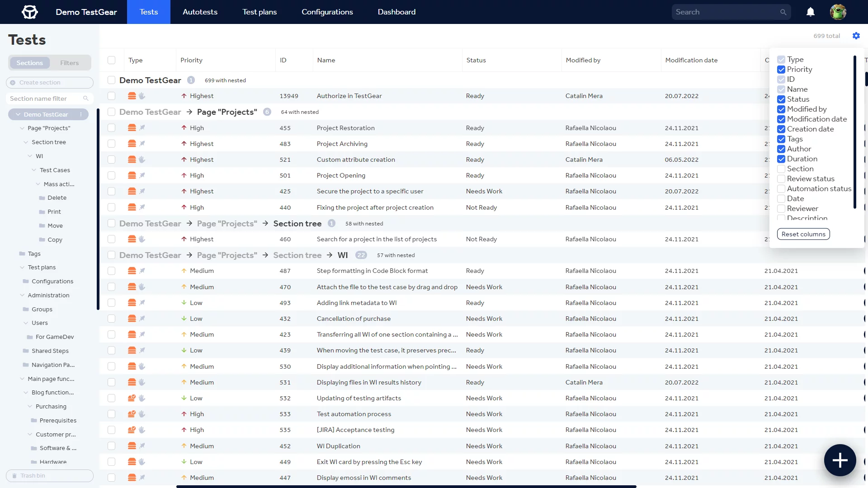The width and height of the screenshot is (868, 488).
Task: Click Reset columns button
Action: [803, 234]
